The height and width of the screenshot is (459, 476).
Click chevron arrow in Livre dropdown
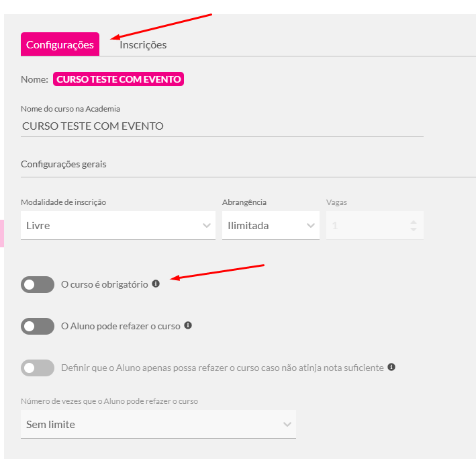point(207,226)
